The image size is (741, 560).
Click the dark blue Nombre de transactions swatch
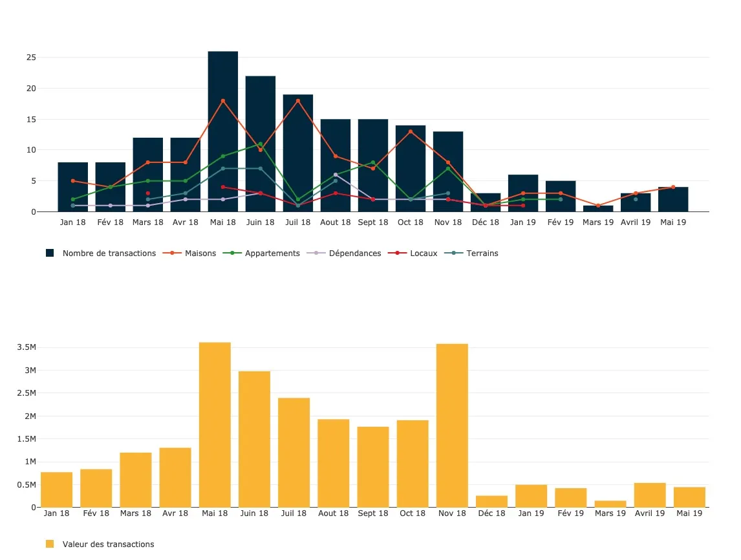point(50,253)
